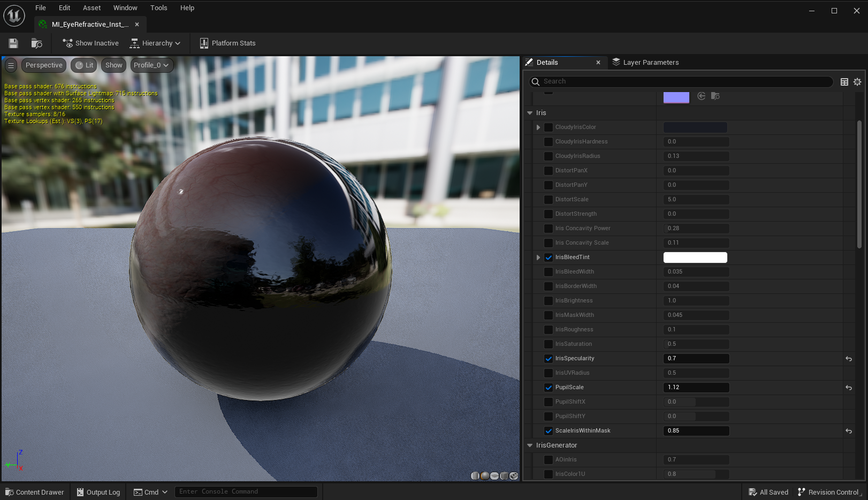Click the console command input field
Viewport: 868px width, 500px height.
[246, 492]
